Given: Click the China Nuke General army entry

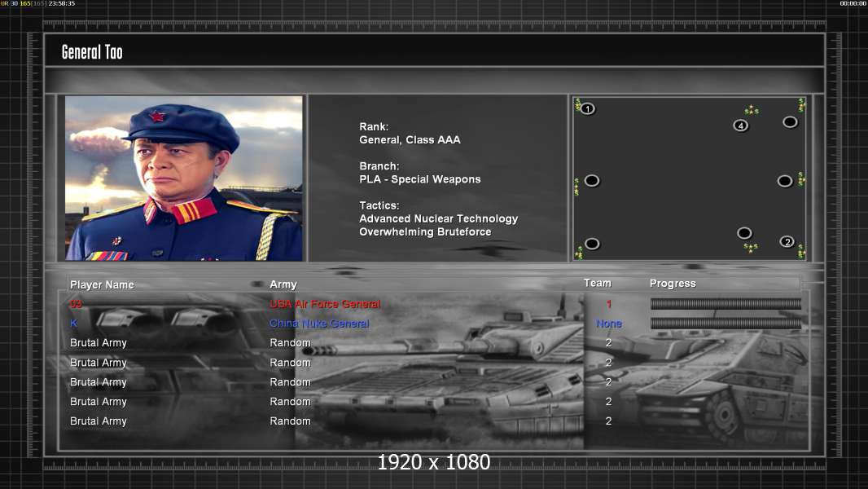Looking at the screenshot, I should pos(319,324).
